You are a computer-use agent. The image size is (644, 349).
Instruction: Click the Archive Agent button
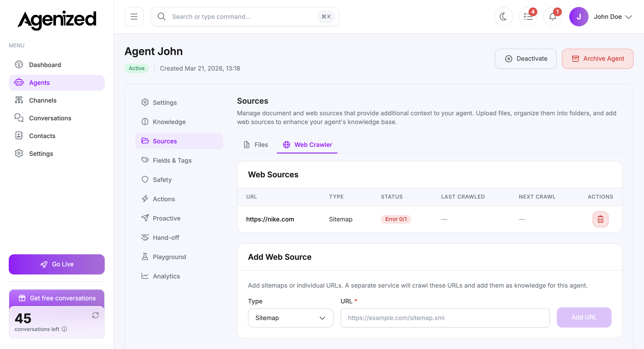coord(598,59)
